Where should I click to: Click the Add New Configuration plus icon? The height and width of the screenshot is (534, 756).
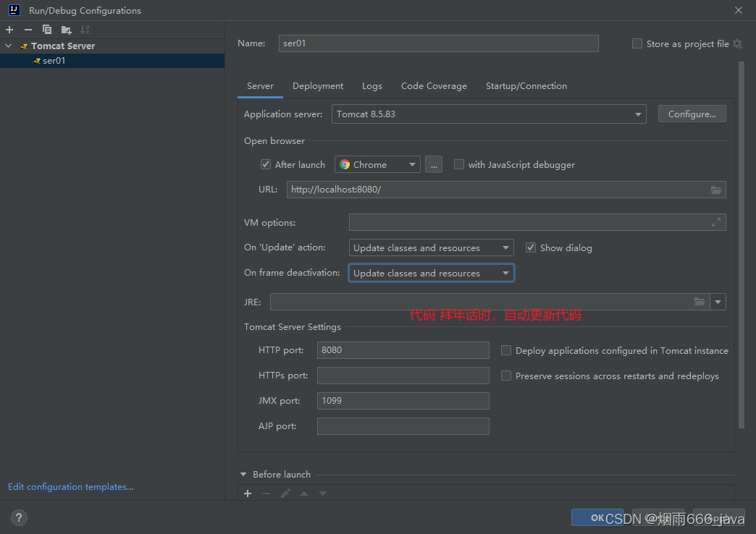pos(9,30)
